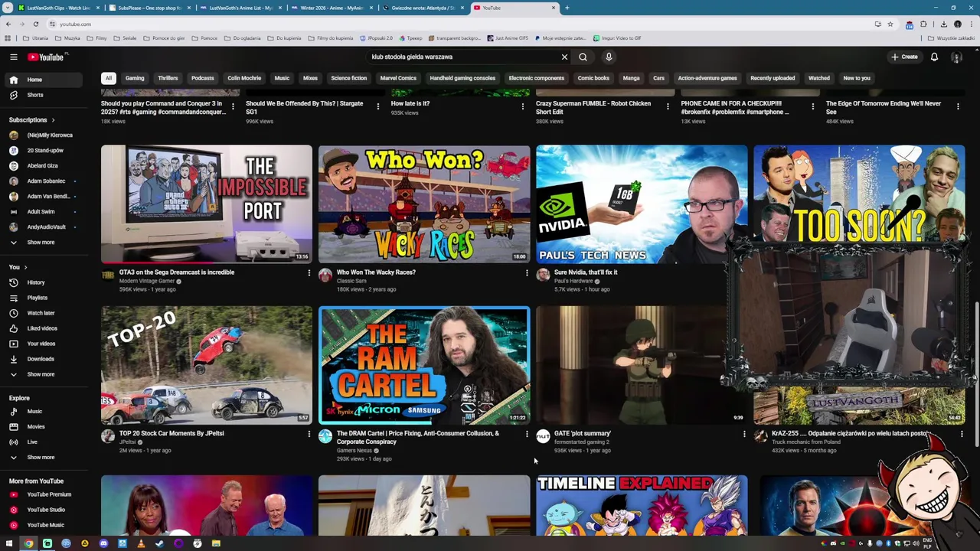Open Gamers Nexus channel link
Screen dimensions: 980x551
354,451
